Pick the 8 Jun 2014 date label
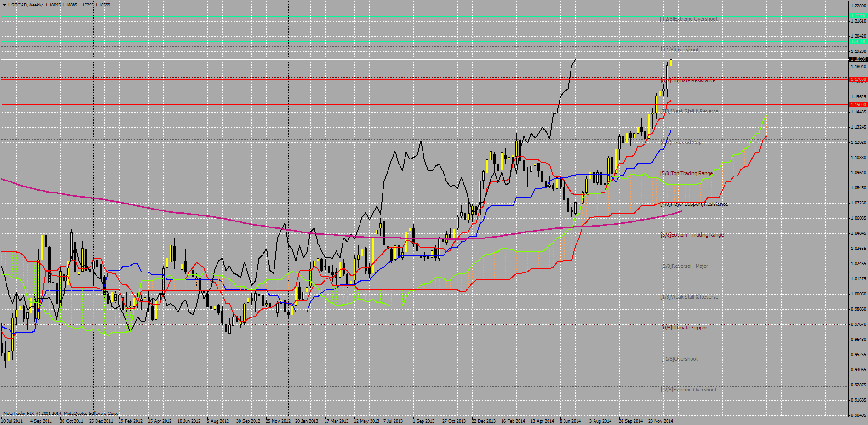 570,421
